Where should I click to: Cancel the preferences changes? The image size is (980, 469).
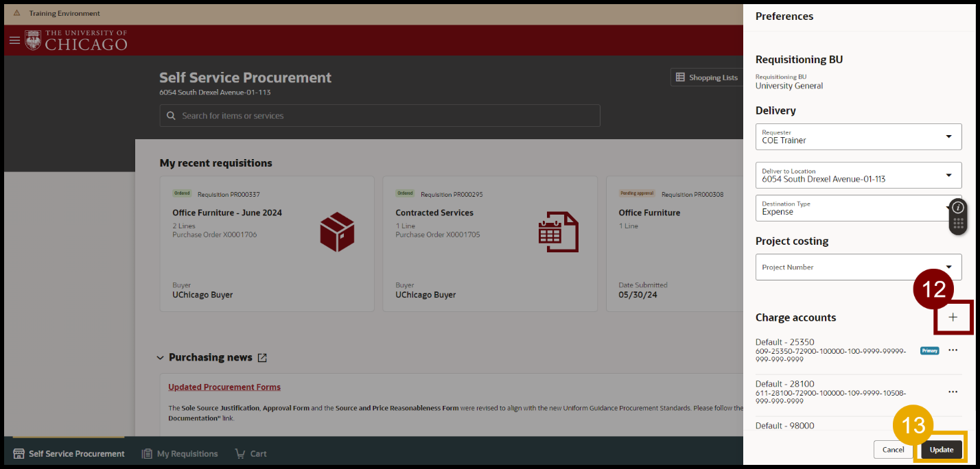pyautogui.click(x=893, y=450)
